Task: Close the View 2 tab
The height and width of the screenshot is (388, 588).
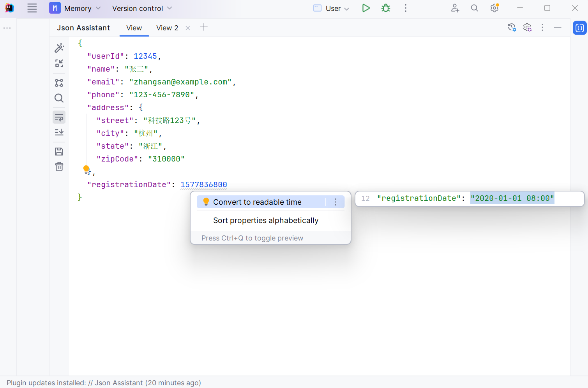Action: [x=188, y=28]
